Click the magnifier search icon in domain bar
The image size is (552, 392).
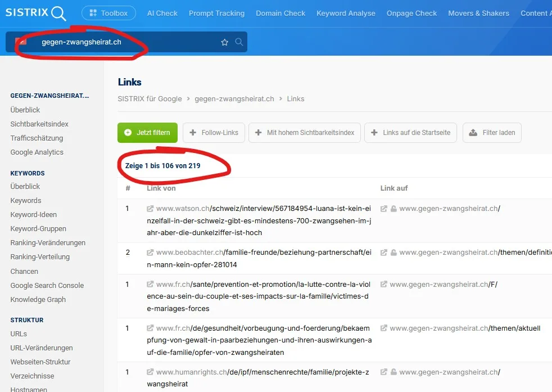tap(239, 42)
